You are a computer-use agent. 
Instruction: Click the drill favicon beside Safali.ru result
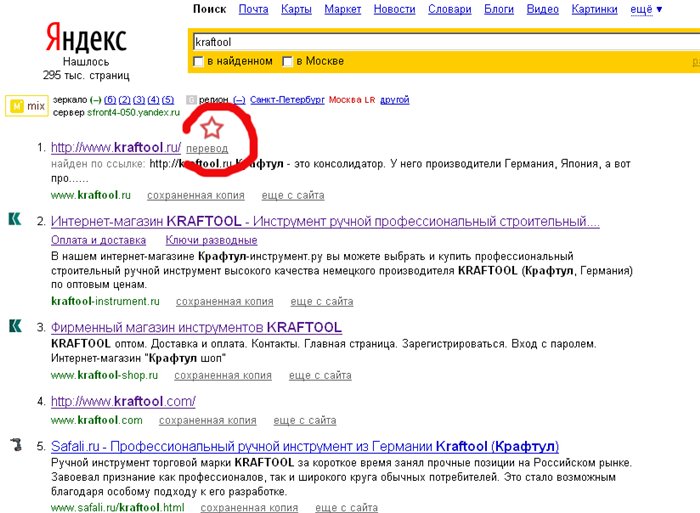(16, 445)
